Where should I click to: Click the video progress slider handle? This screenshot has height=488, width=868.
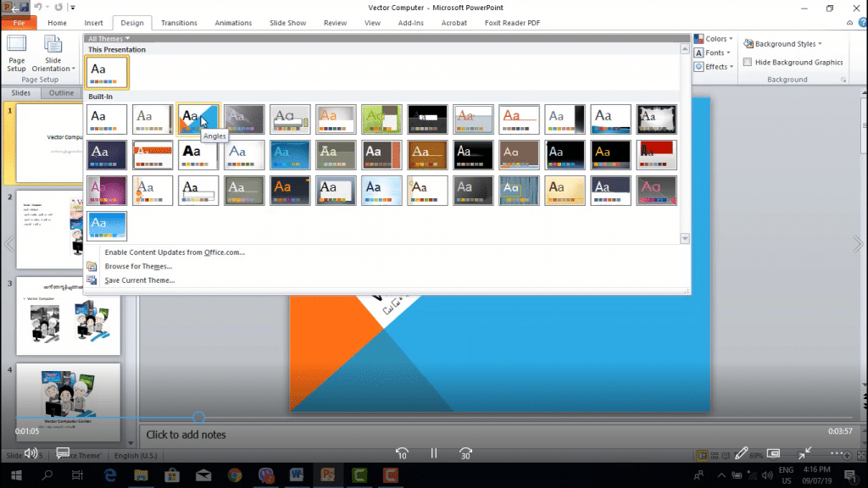coord(198,418)
